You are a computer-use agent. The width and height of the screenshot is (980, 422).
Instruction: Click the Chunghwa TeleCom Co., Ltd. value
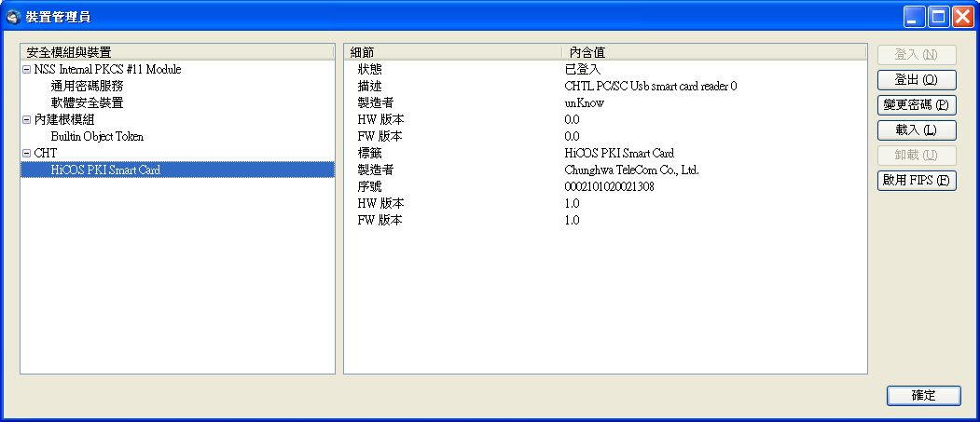coord(632,170)
